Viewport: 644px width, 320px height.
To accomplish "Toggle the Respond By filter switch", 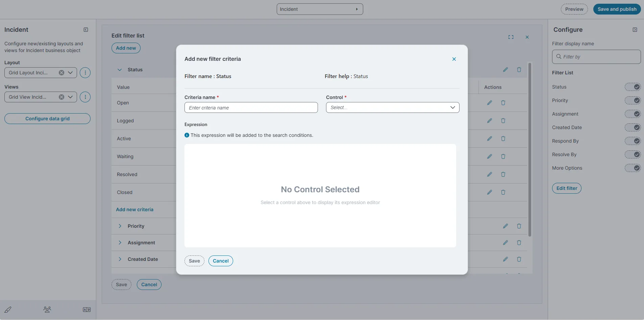I will [633, 141].
